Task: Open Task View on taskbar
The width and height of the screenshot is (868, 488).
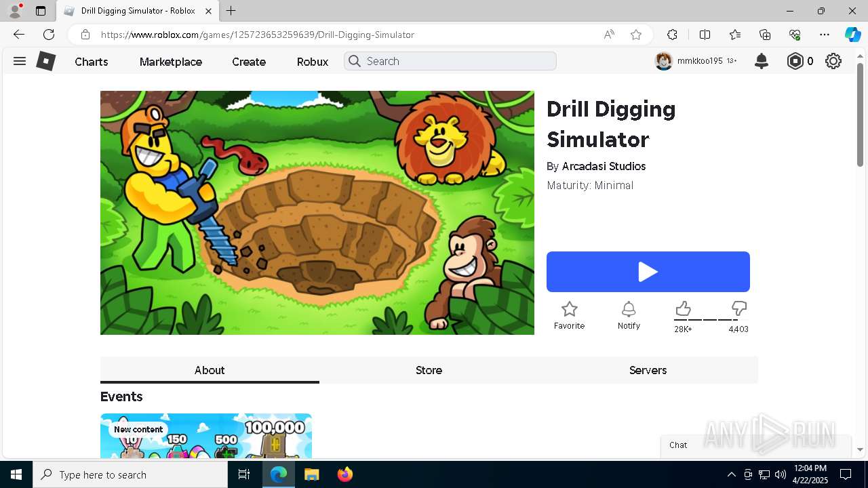Action: tap(244, 474)
